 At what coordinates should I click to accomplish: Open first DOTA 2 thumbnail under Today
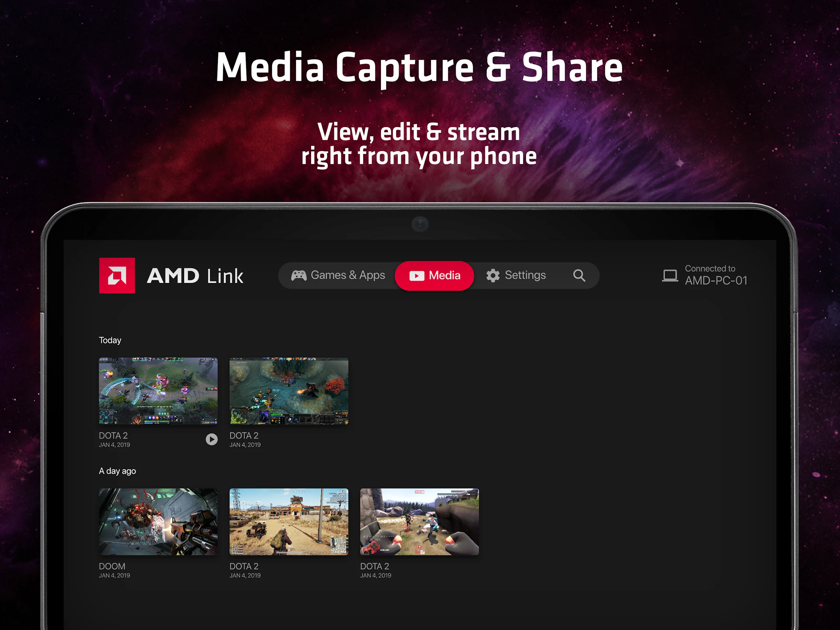point(158,391)
